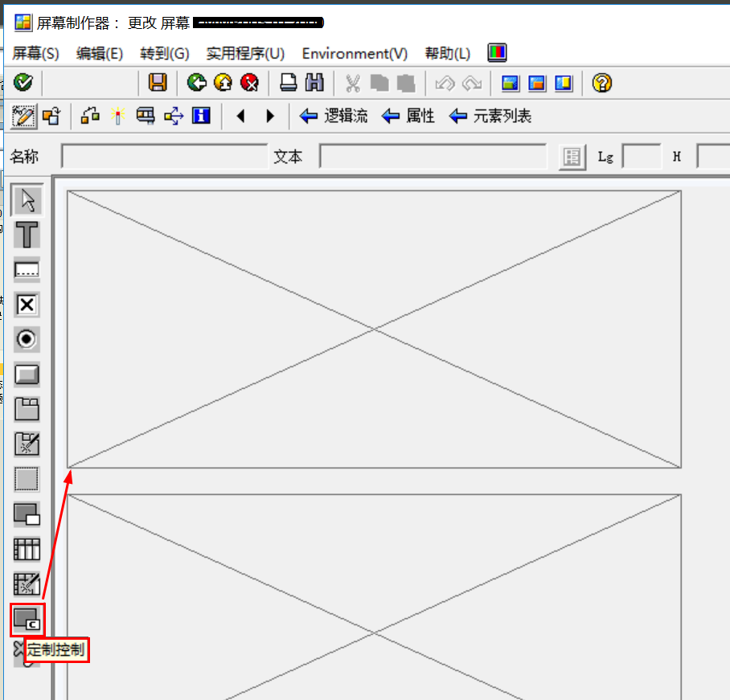Redo the last change

(x=472, y=84)
